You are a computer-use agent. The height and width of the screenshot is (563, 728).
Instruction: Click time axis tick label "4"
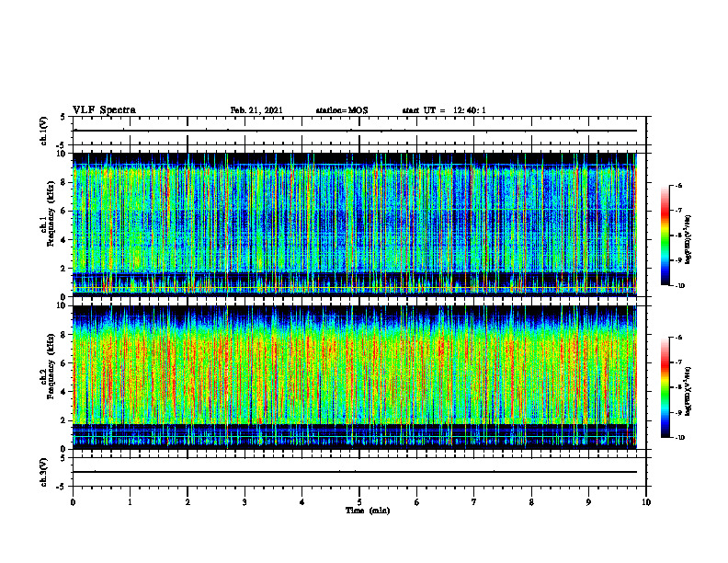[302, 502]
